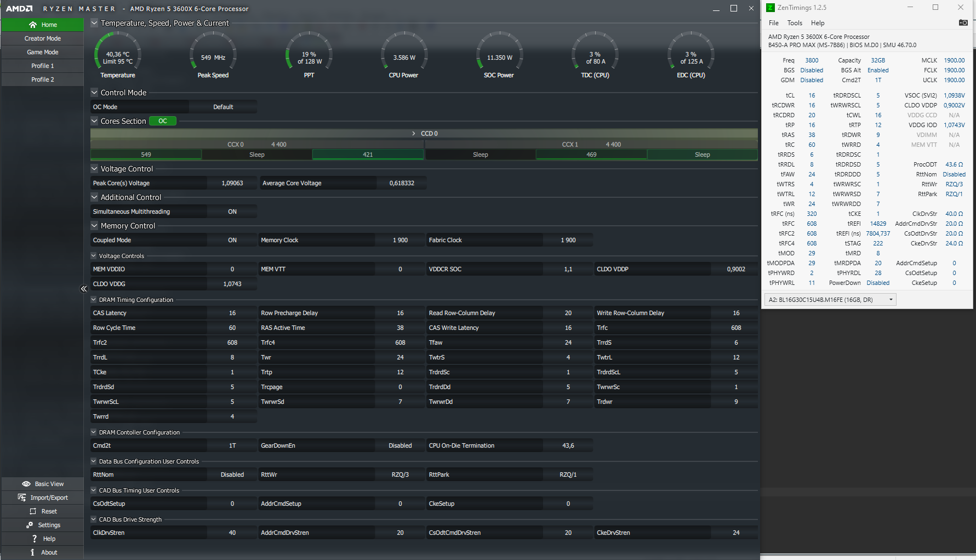The image size is (976, 560).
Task: Click the VDDCR SOC 1,1 field
Action: (x=568, y=269)
